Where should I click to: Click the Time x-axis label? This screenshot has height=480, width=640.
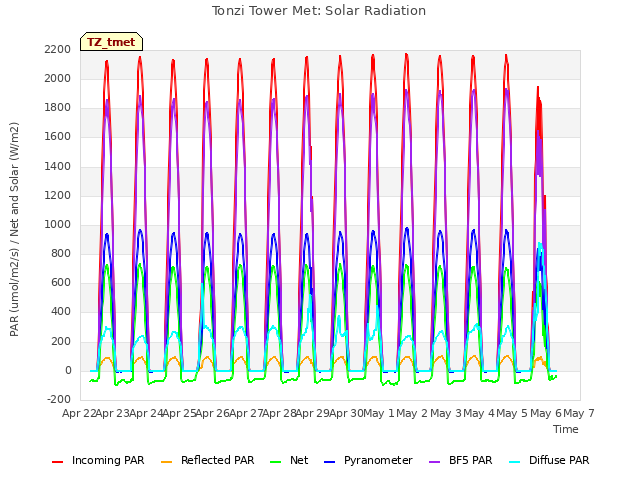[566, 429]
